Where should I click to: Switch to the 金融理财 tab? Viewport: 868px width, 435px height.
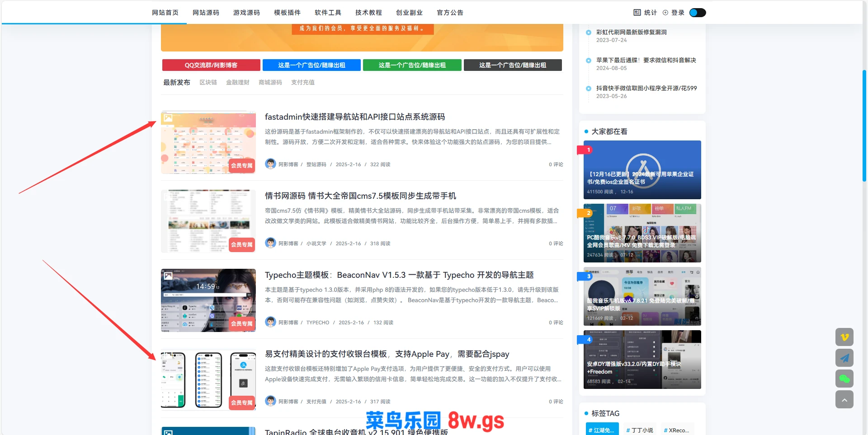(238, 82)
